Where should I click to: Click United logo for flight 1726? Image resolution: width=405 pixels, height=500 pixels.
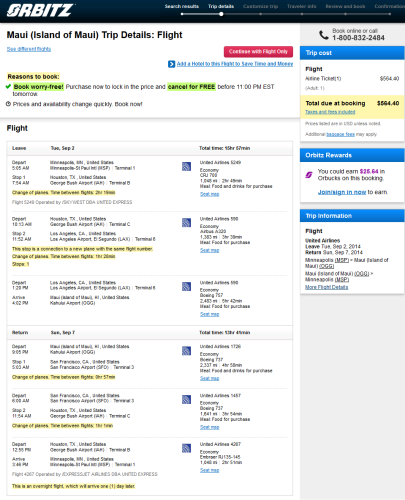pyautogui.click(x=186, y=351)
